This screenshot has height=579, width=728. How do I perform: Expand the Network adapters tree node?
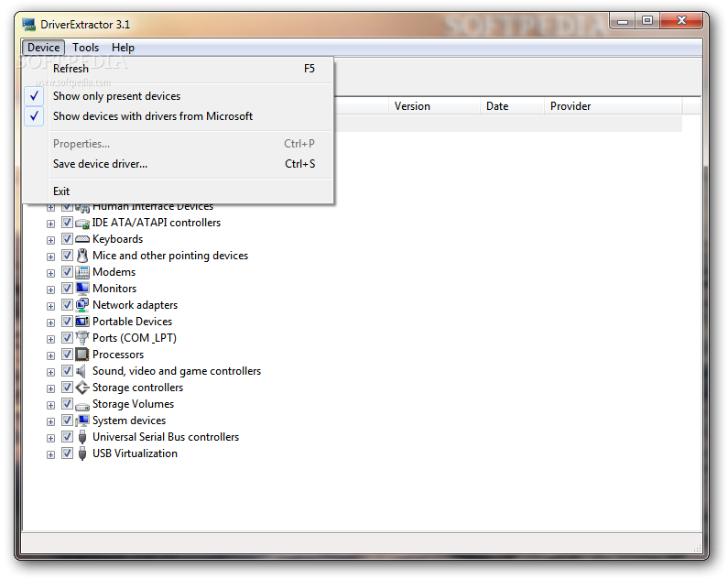[50, 306]
